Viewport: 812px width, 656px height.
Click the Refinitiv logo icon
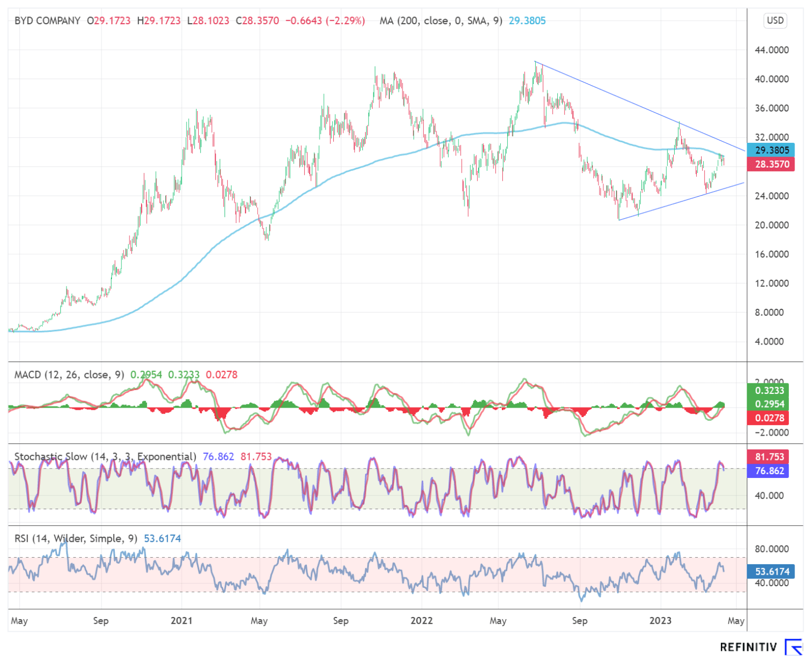[793, 647]
